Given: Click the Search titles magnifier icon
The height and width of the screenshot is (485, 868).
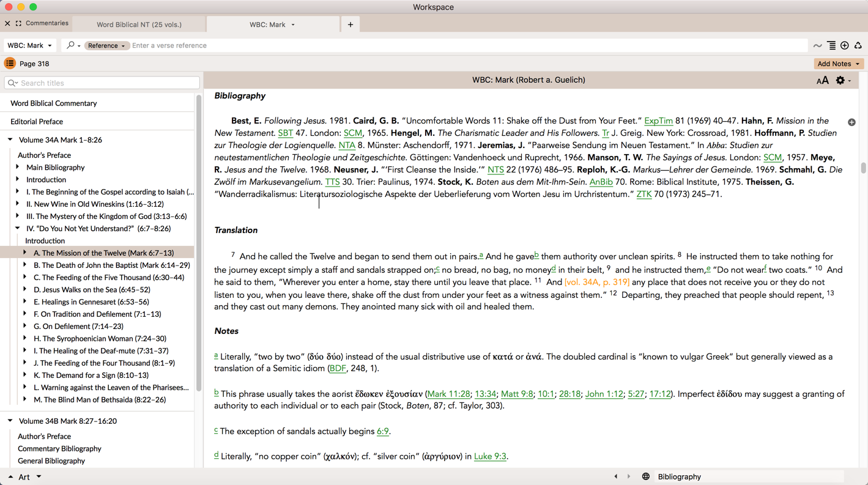Looking at the screenshot, I should point(12,83).
